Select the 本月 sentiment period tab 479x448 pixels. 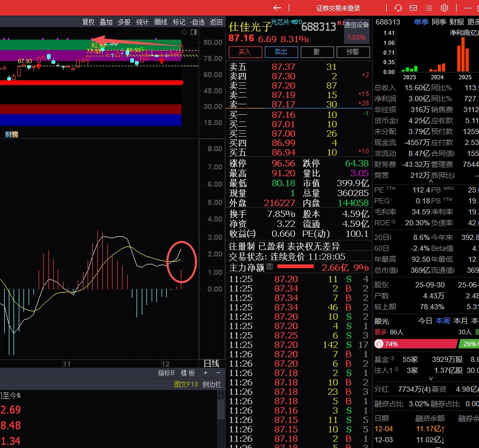coord(460,321)
